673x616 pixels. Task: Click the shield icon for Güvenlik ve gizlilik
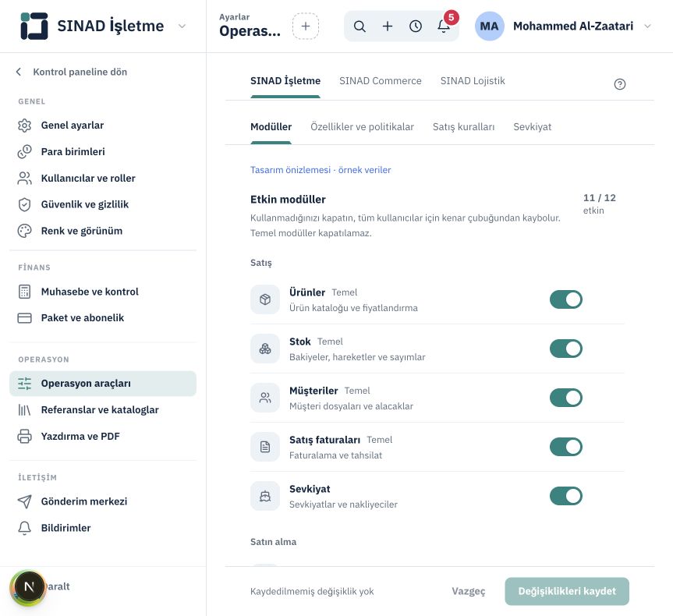click(24, 204)
